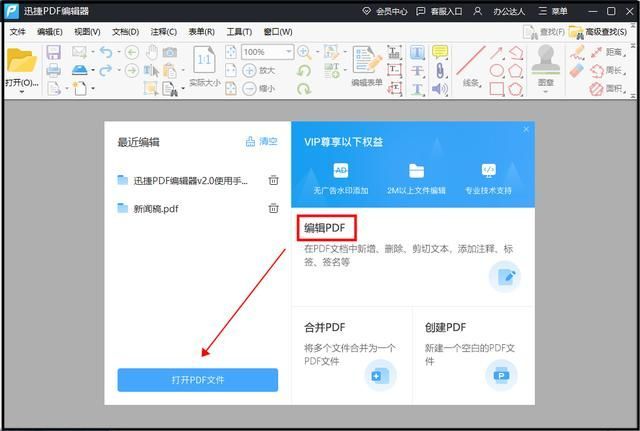
Task: Open 会员中心 in title bar
Action: point(385,11)
